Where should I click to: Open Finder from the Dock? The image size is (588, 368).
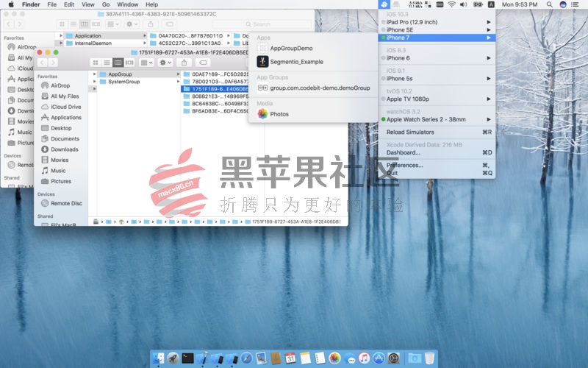click(x=159, y=358)
